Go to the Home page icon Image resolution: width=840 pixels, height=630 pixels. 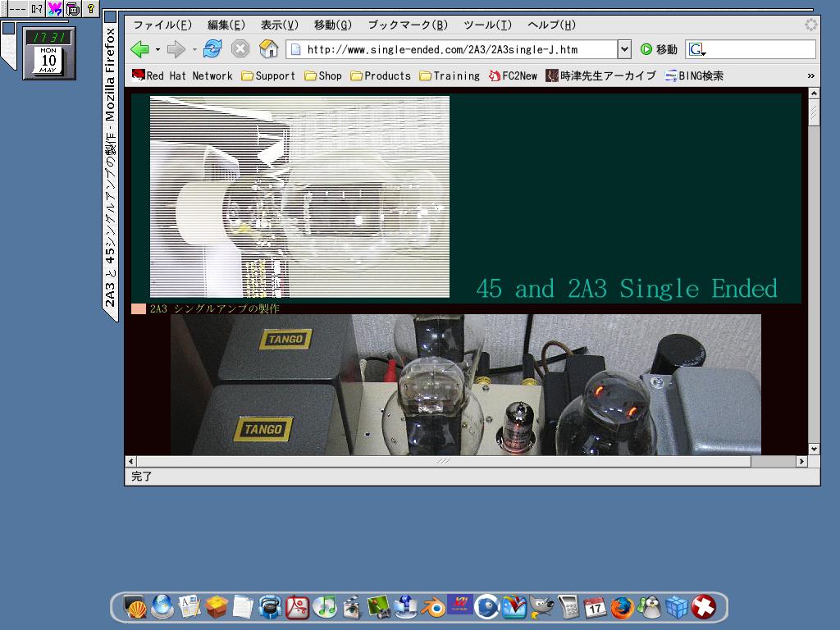point(268,49)
